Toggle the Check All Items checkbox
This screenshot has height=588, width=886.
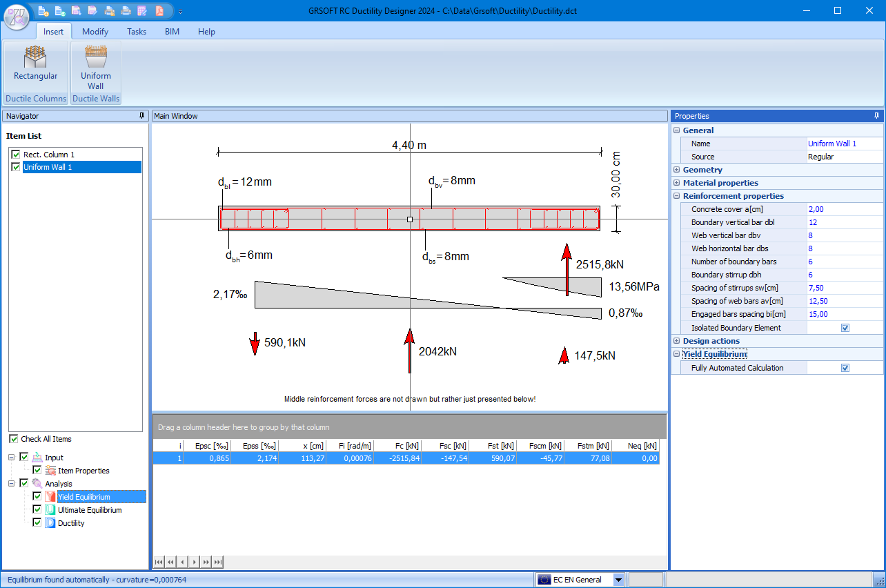tap(13, 439)
